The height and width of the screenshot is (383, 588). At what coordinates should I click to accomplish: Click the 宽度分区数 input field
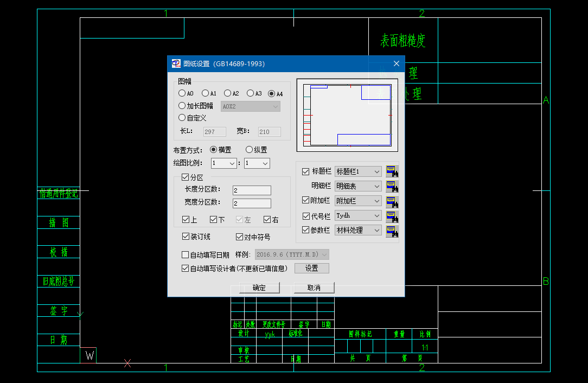[252, 203]
